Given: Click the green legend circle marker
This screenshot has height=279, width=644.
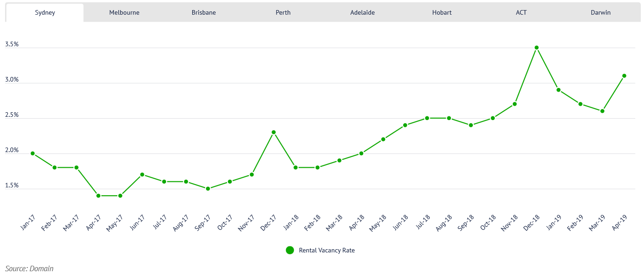Looking at the screenshot, I should 290,250.
